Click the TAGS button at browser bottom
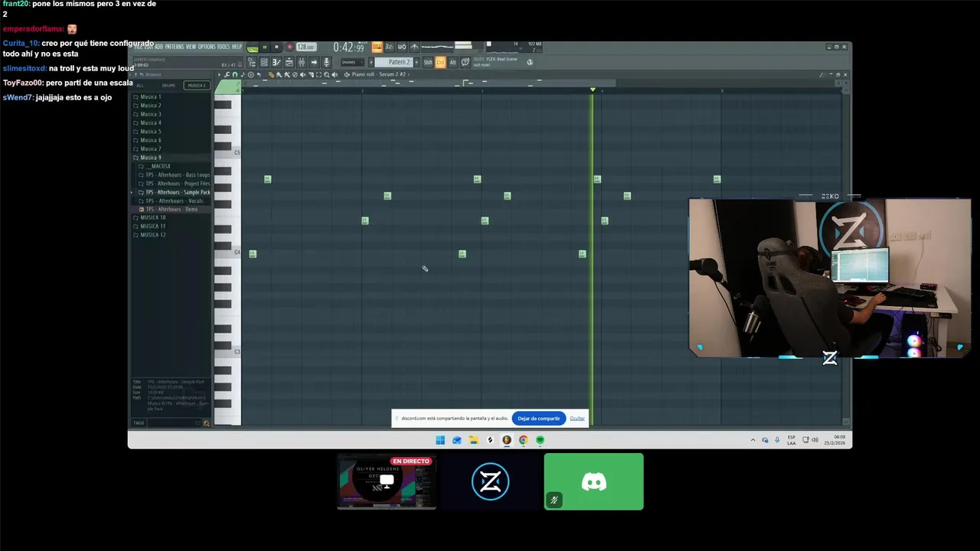 (139, 422)
